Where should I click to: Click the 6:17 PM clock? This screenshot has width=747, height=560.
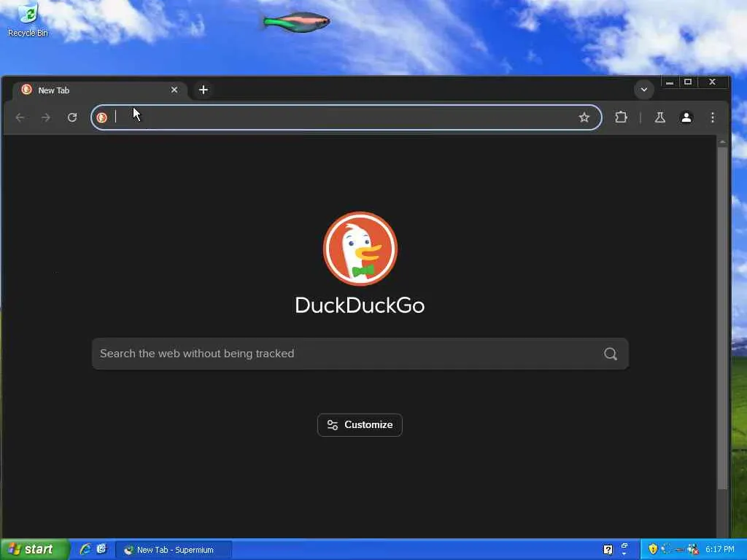[x=719, y=549]
